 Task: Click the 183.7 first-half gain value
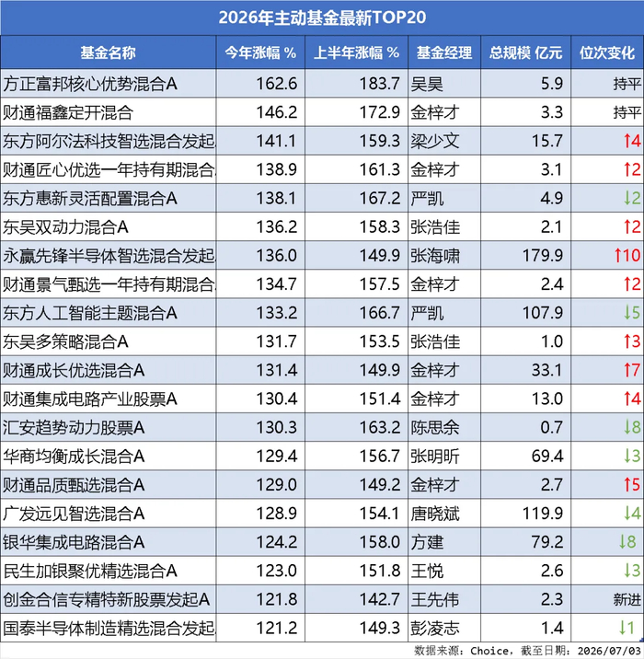[x=380, y=84]
